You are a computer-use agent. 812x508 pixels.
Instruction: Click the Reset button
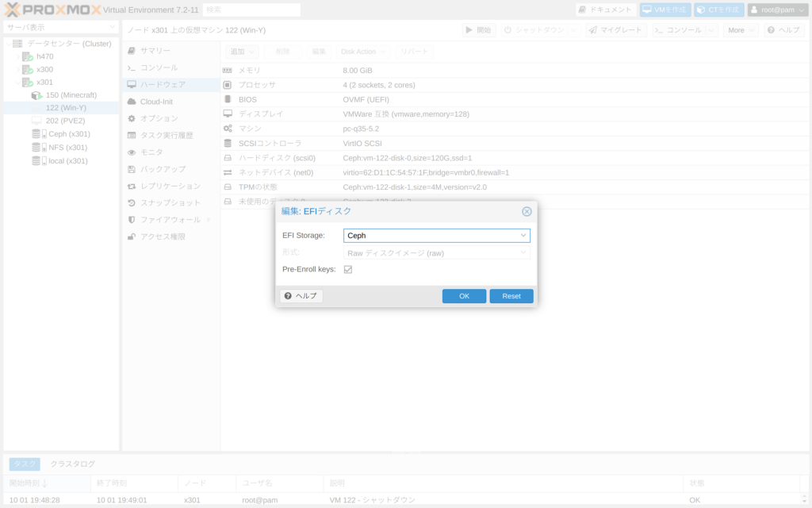pyautogui.click(x=511, y=296)
